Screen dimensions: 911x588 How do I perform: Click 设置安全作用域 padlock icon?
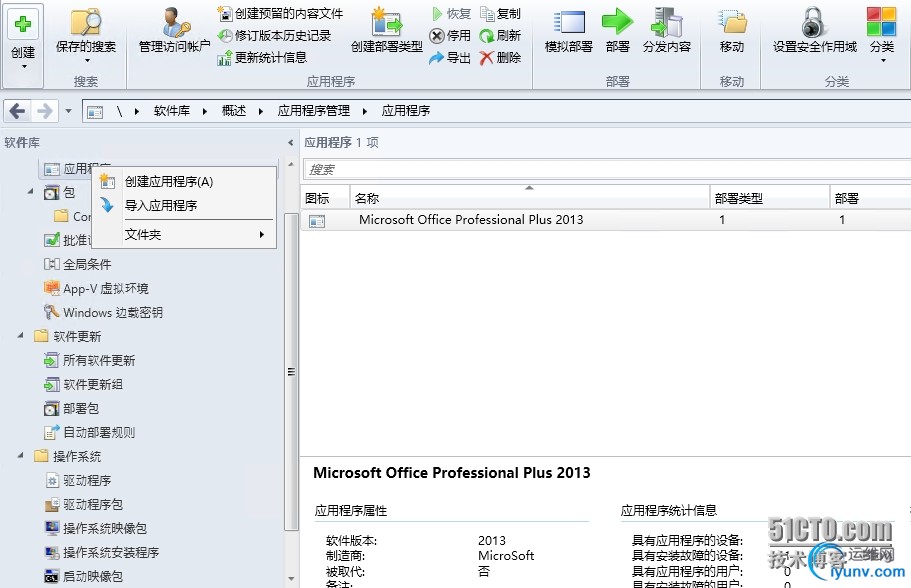tap(814, 22)
